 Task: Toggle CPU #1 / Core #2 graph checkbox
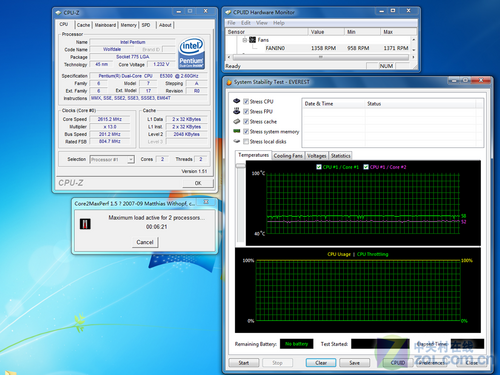pos(366,167)
